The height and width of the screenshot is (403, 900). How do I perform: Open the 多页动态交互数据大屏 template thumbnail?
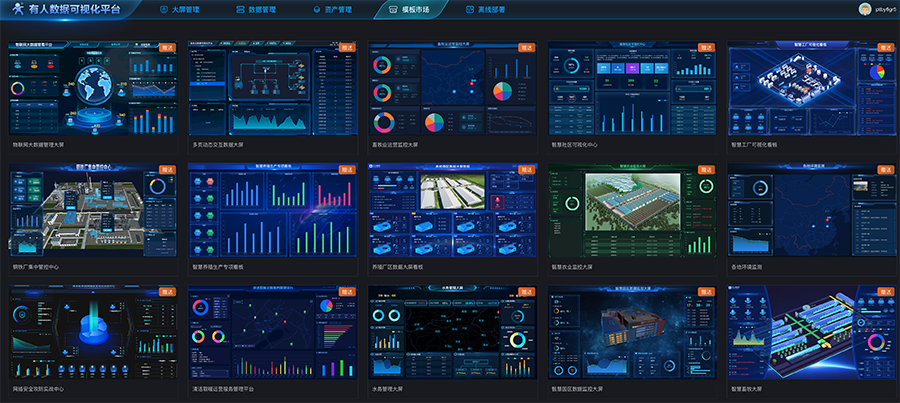[x=273, y=88]
